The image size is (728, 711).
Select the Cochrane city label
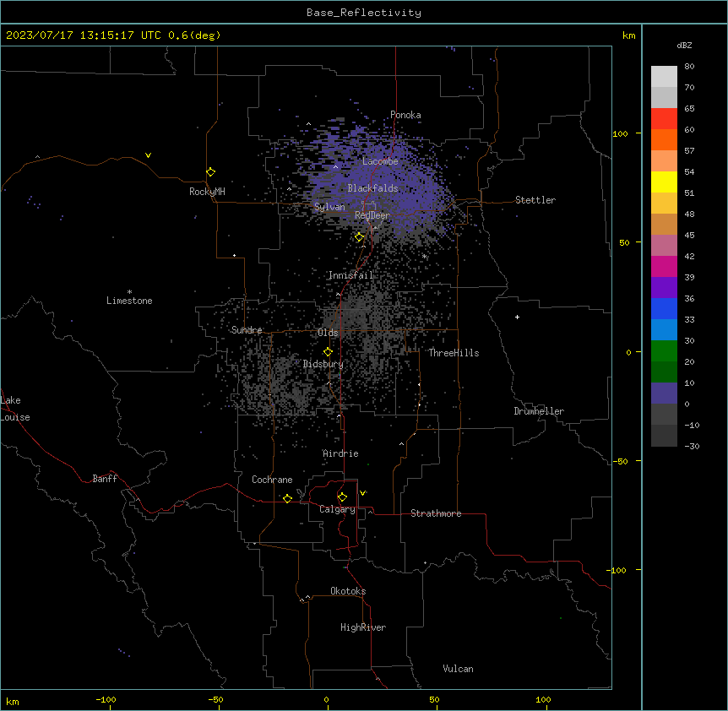tap(272, 480)
